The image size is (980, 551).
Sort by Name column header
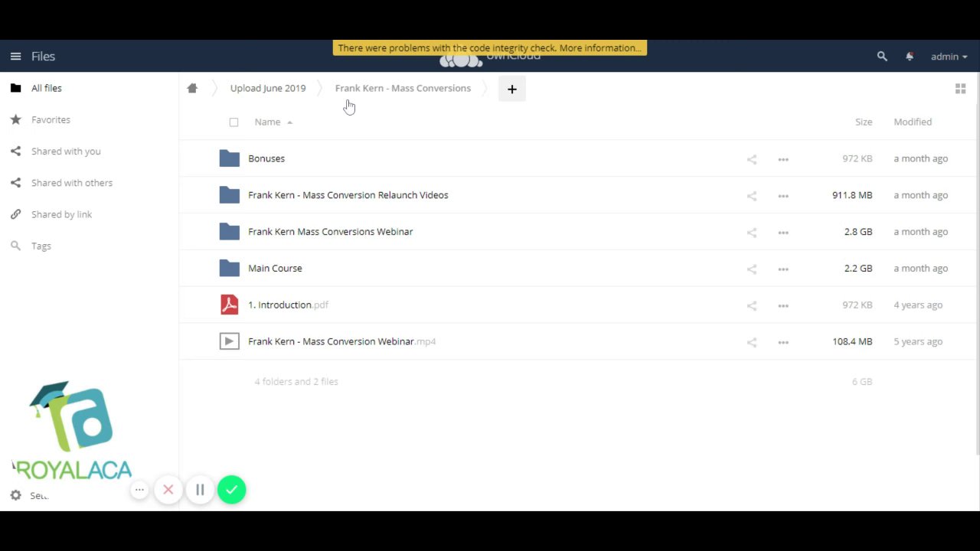click(267, 122)
